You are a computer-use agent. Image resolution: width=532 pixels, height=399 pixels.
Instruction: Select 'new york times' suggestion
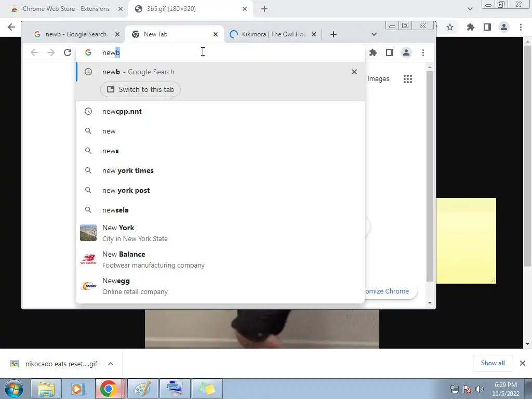click(x=220, y=170)
